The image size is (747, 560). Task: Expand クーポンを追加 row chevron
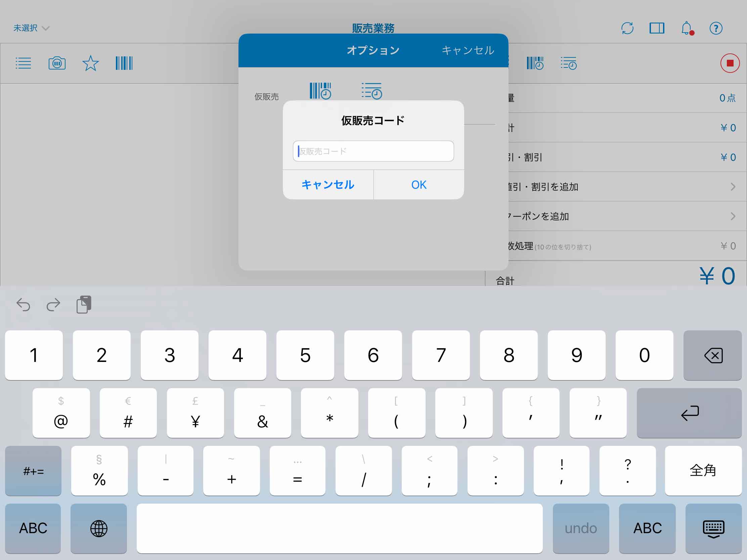coord(733,216)
